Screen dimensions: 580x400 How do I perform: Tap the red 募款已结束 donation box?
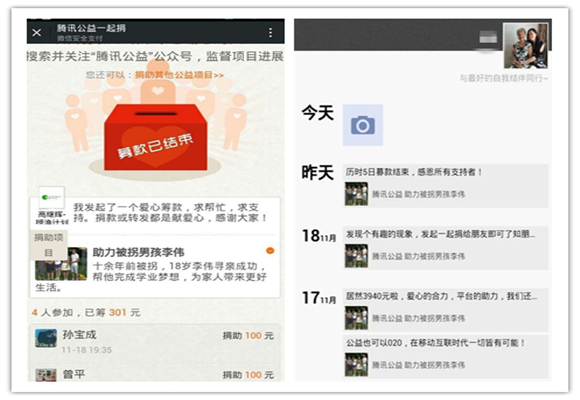[x=156, y=138]
